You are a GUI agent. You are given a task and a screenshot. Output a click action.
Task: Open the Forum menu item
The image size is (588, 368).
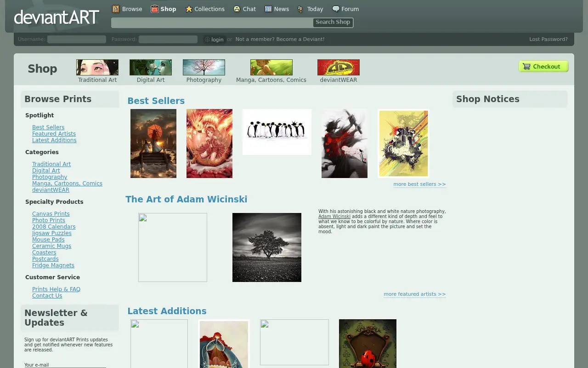(x=350, y=9)
